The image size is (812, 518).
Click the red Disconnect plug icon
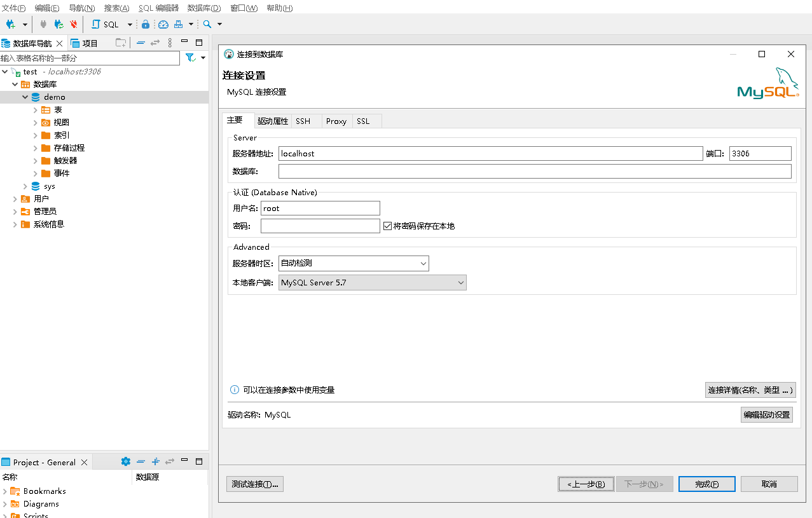pyautogui.click(x=74, y=24)
